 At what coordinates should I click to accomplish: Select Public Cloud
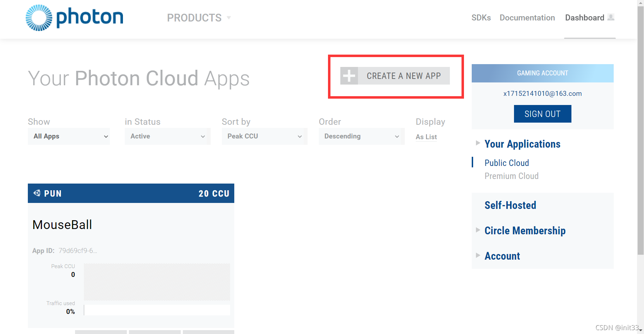tap(507, 163)
